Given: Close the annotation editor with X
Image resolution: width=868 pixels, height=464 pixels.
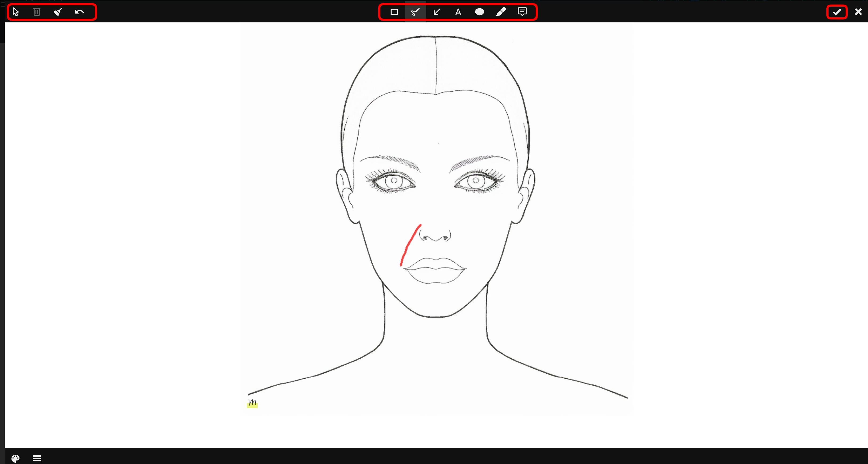Looking at the screenshot, I should [x=858, y=12].
